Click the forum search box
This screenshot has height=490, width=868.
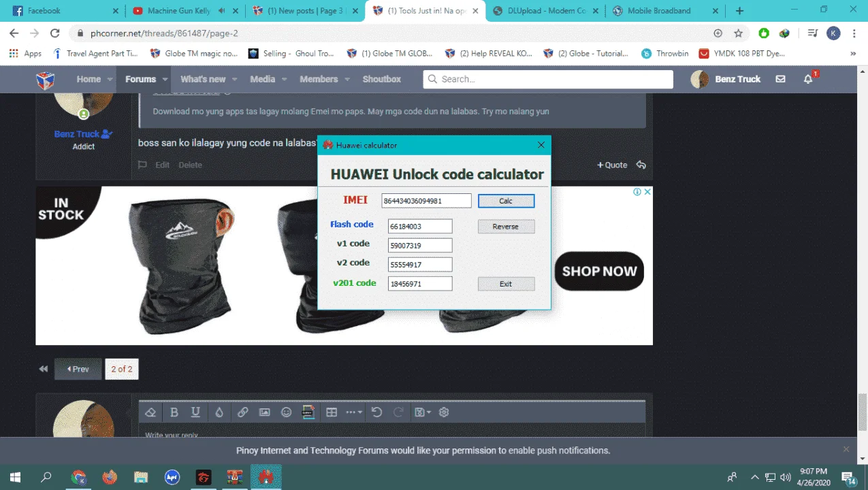point(548,79)
